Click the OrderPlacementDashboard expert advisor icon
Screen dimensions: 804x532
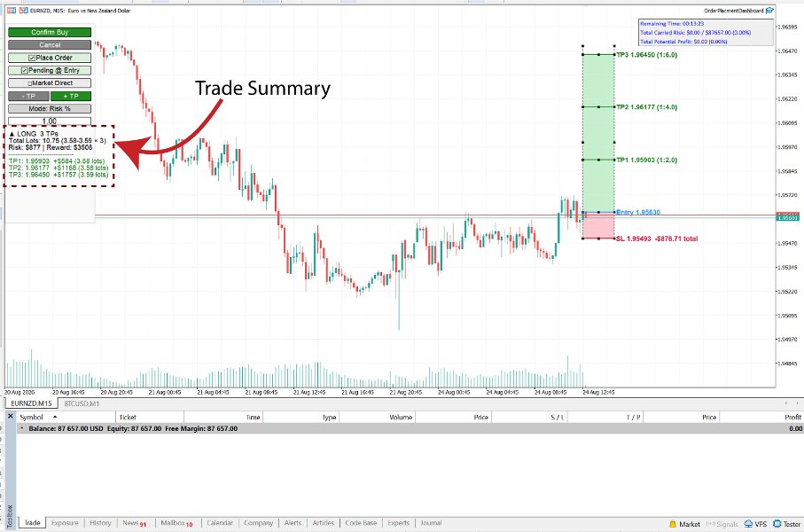tap(769, 11)
